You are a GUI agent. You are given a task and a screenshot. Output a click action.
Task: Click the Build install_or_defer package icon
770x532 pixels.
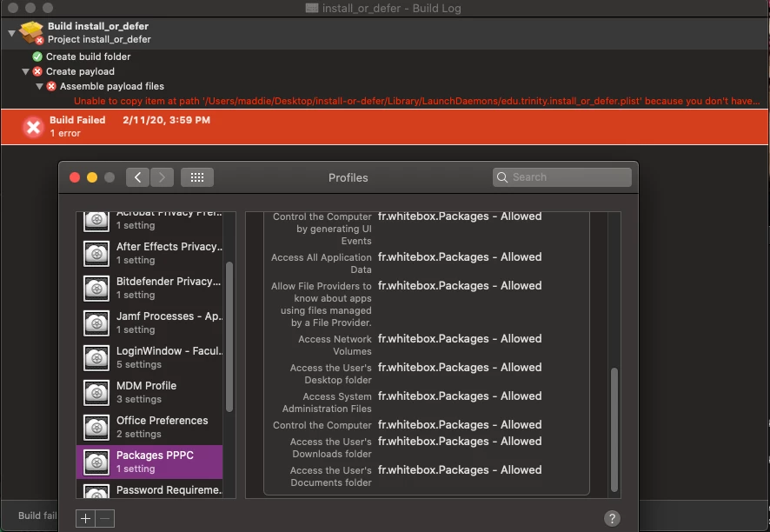click(x=31, y=32)
